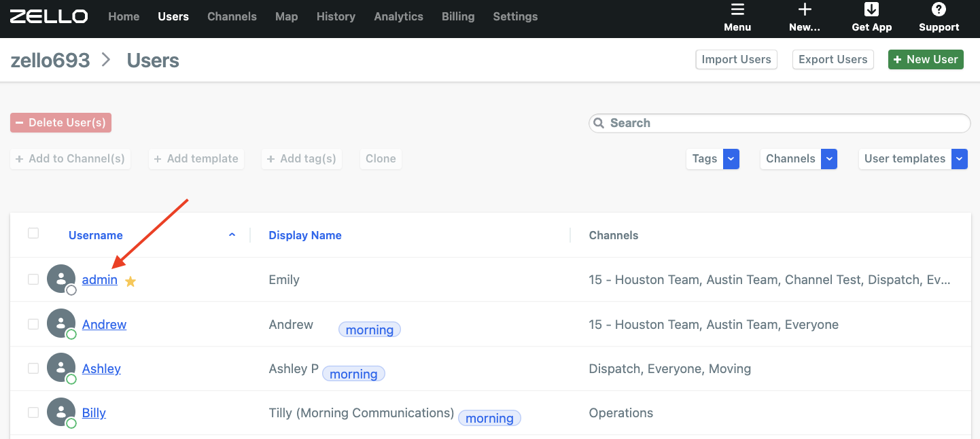Expand the User templates dropdown
The height and width of the screenshot is (439, 980).
tap(959, 158)
